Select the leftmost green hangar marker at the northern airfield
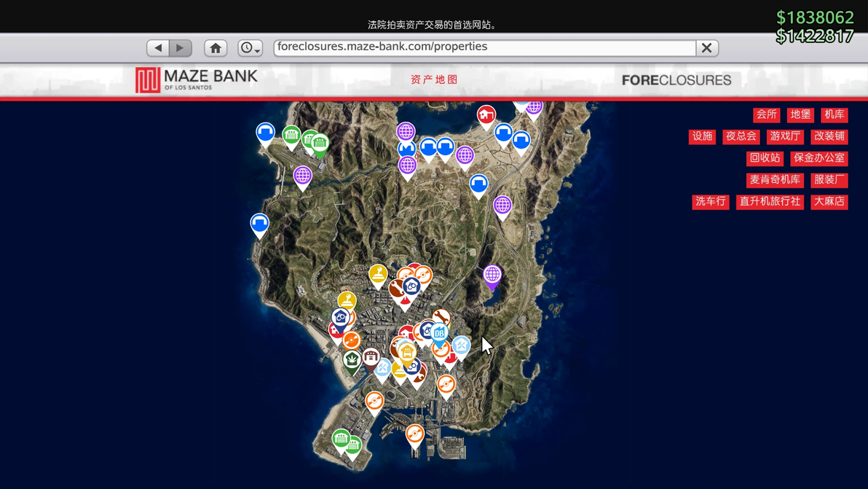Viewport: 868px width, 489px height. 291,135
